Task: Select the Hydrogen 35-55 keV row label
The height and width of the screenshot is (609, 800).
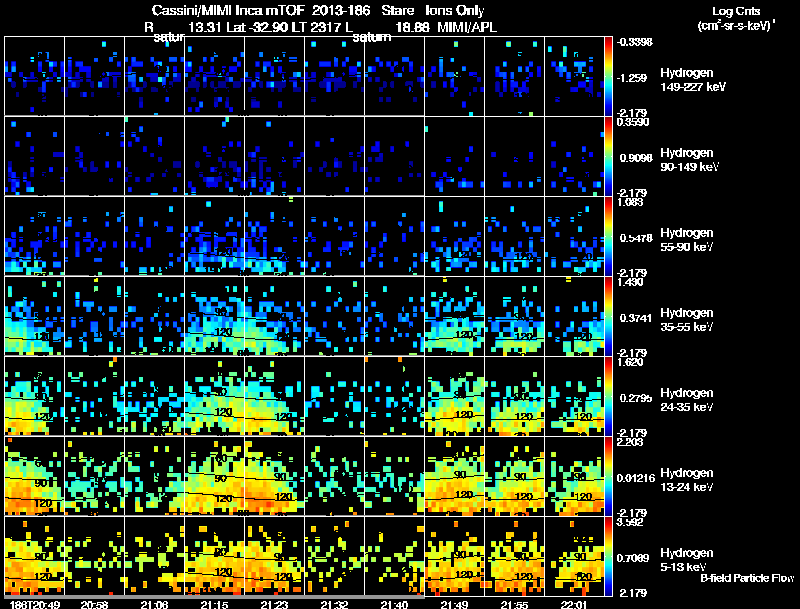Action: pyautogui.click(x=687, y=319)
